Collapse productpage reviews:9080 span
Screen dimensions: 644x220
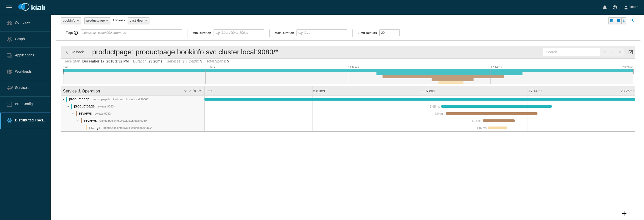pos(68,106)
